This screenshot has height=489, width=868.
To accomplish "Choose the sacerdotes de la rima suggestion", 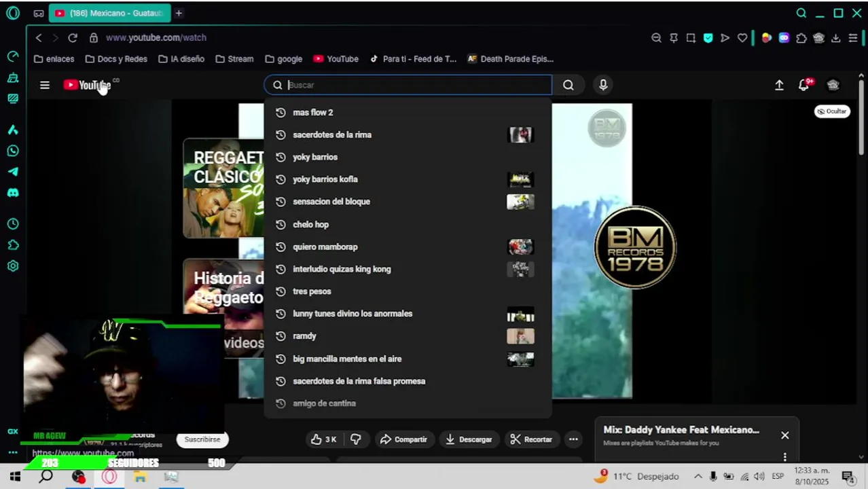I will (x=408, y=134).
